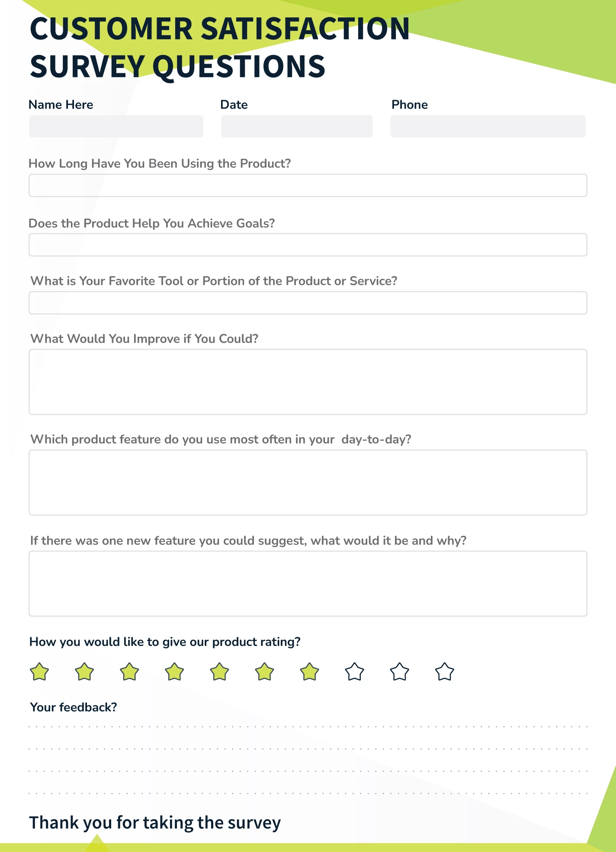The height and width of the screenshot is (852, 616).
Task: Click the Favorite Tool answer field
Action: pos(308,303)
